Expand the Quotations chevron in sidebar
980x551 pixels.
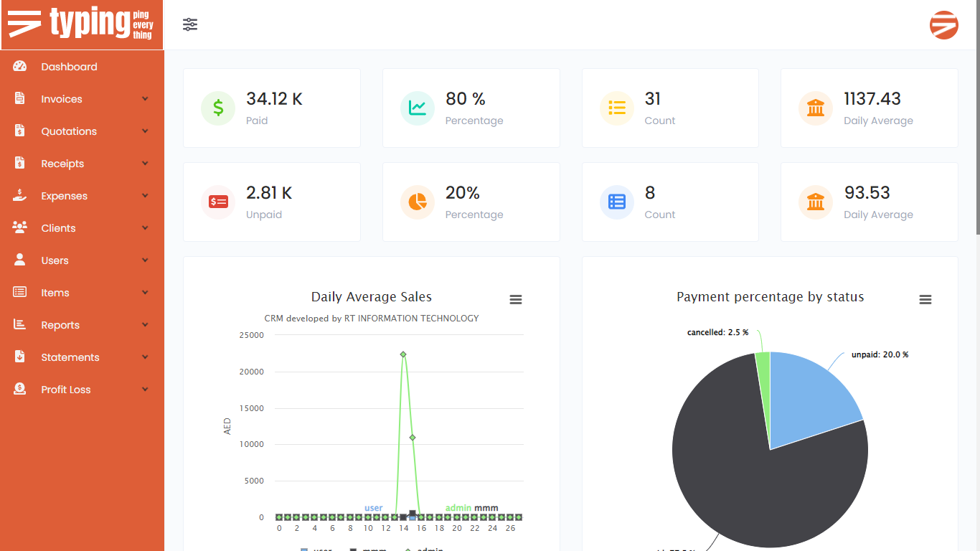[x=146, y=131]
